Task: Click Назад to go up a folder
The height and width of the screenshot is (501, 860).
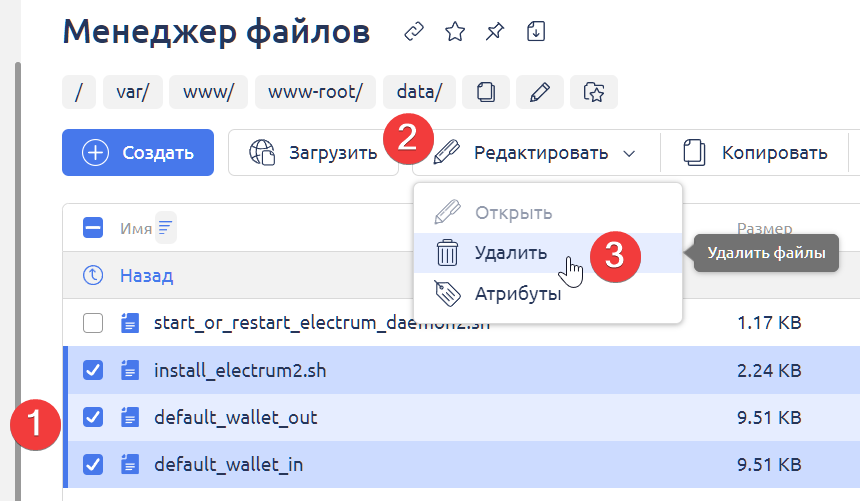Action: point(146,275)
